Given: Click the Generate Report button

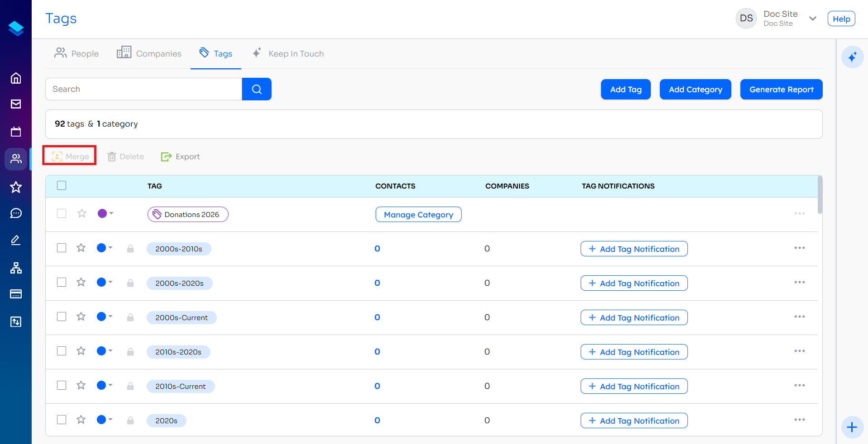Looking at the screenshot, I should (x=781, y=90).
